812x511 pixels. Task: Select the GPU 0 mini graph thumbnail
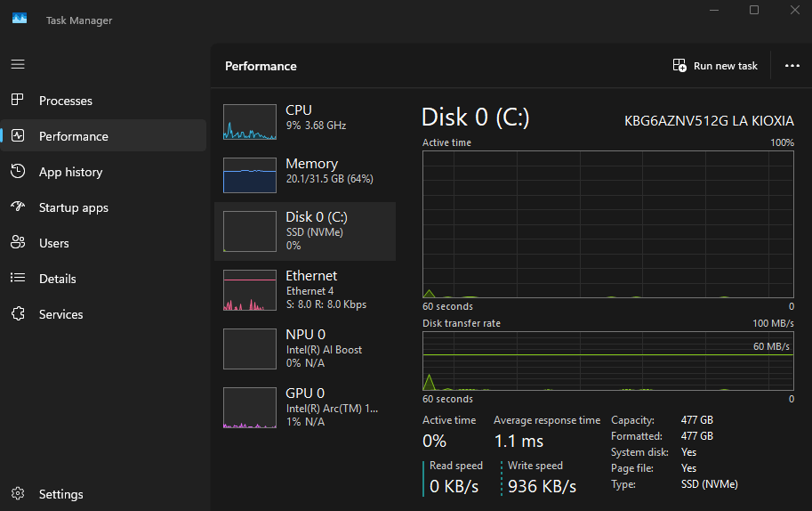(x=250, y=408)
